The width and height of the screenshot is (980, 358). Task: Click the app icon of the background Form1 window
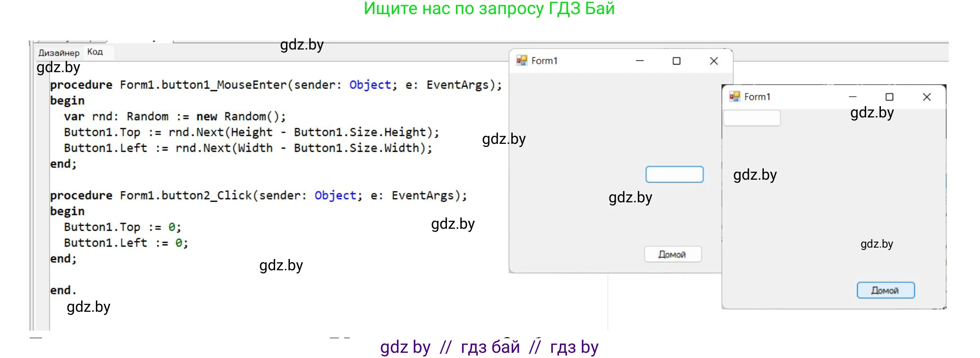point(522,60)
